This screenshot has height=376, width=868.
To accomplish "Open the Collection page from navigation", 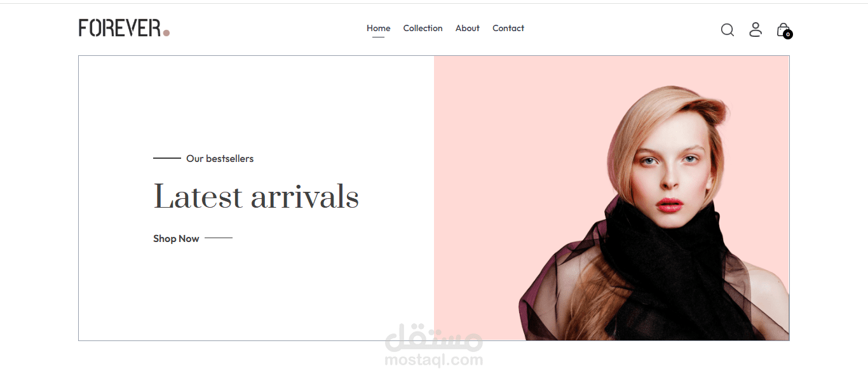I will pos(423,28).
